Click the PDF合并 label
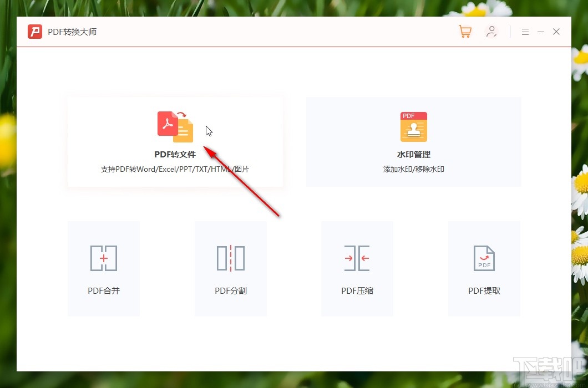 [x=104, y=291]
